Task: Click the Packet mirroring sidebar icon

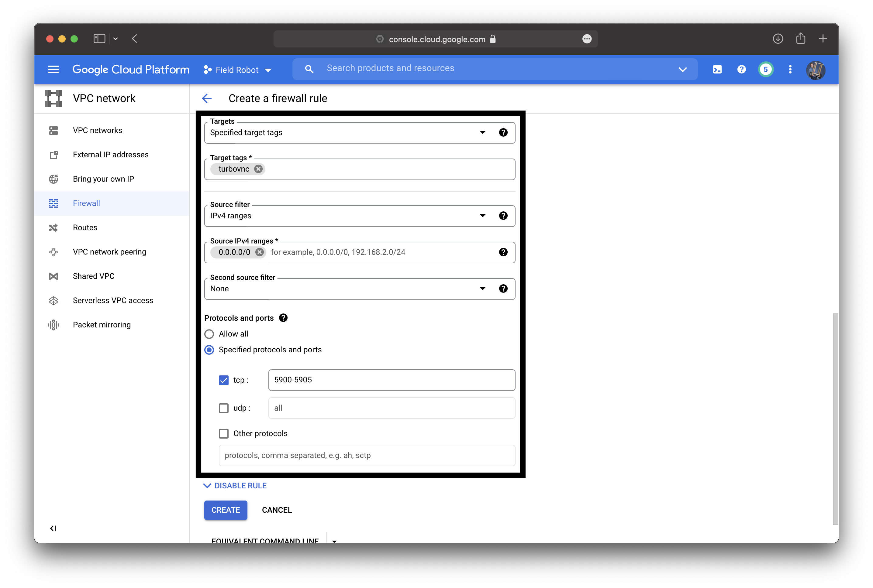Action: point(53,325)
